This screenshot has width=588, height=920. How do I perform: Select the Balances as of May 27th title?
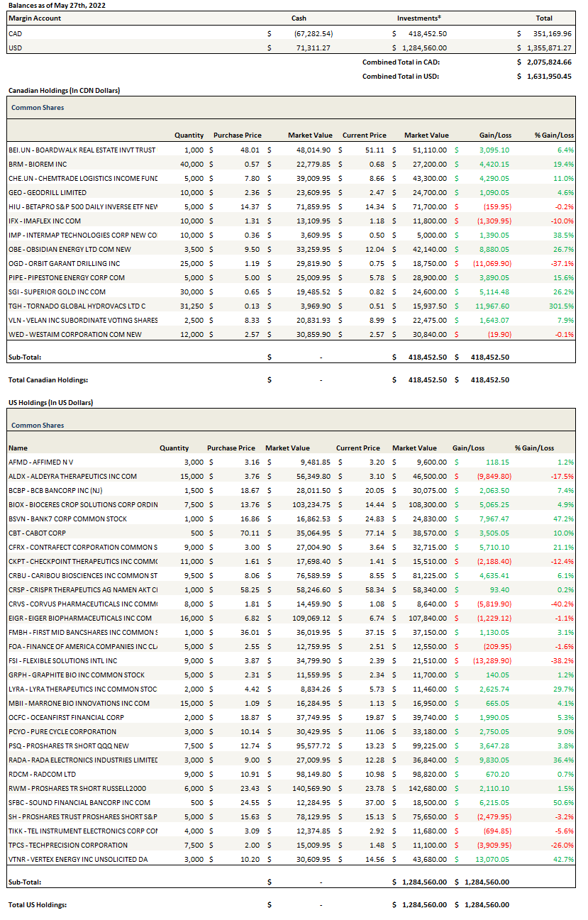[x=48, y=4]
